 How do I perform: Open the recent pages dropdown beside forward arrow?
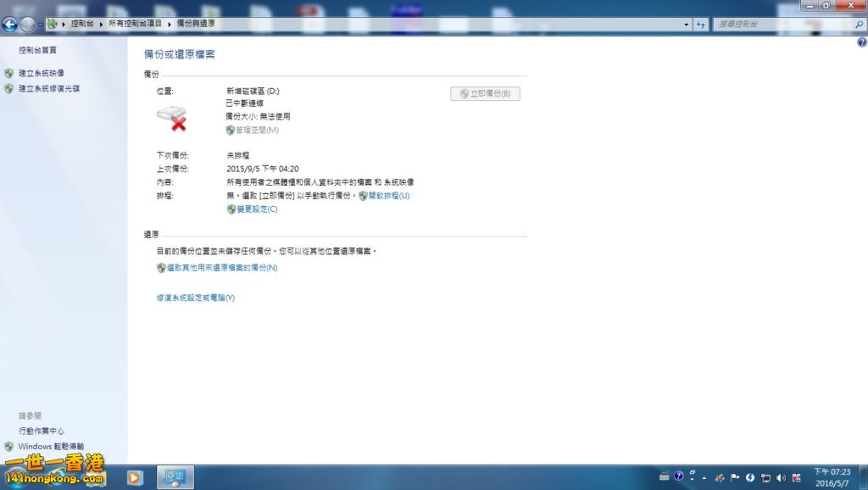(x=40, y=25)
